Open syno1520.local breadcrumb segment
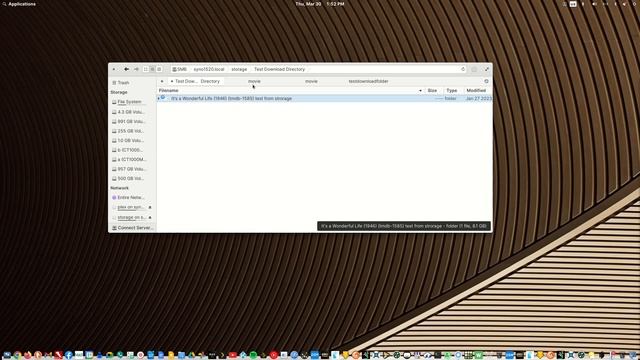640x360 pixels. (x=209, y=69)
